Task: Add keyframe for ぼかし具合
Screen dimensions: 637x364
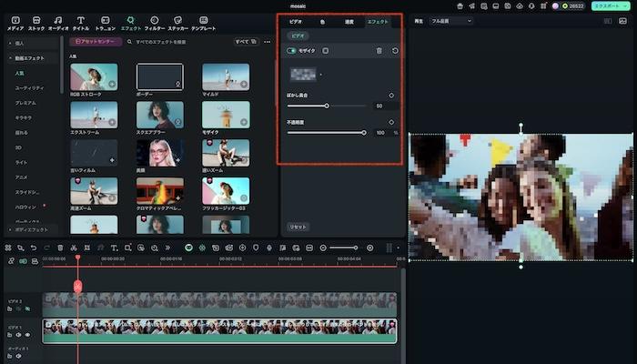Action: click(x=391, y=96)
